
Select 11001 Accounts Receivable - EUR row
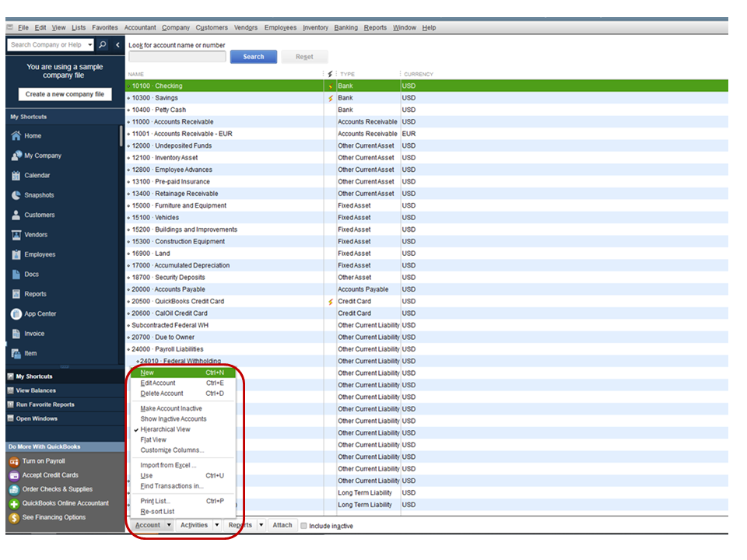tap(427, 134)
